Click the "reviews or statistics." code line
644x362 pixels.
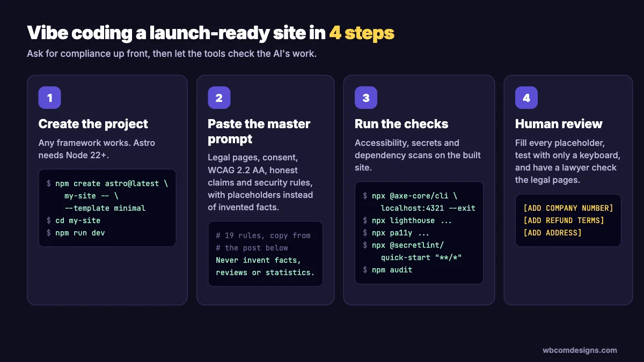(265, 272)
